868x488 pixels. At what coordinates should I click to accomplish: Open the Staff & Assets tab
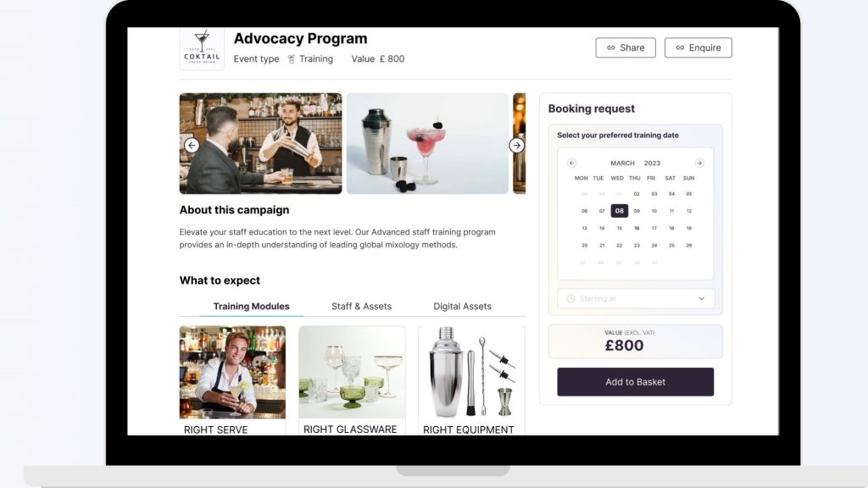coord(361,306)
